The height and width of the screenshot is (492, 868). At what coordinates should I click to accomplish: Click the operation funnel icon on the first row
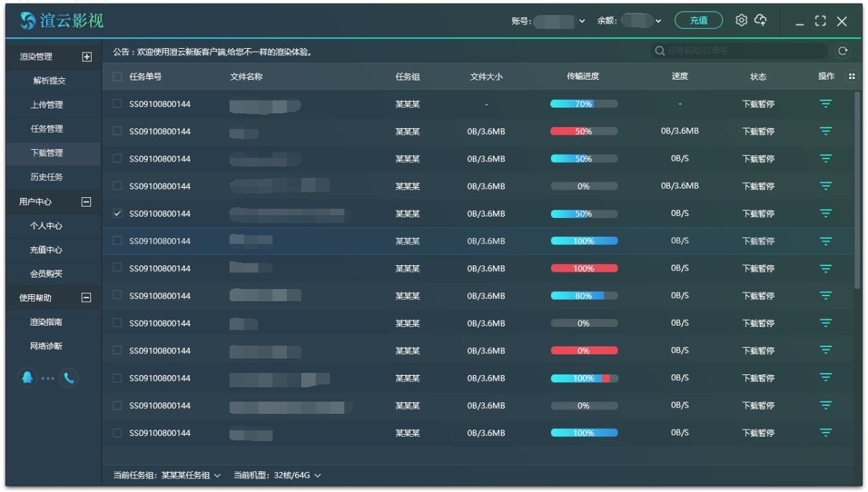point(826,103)
